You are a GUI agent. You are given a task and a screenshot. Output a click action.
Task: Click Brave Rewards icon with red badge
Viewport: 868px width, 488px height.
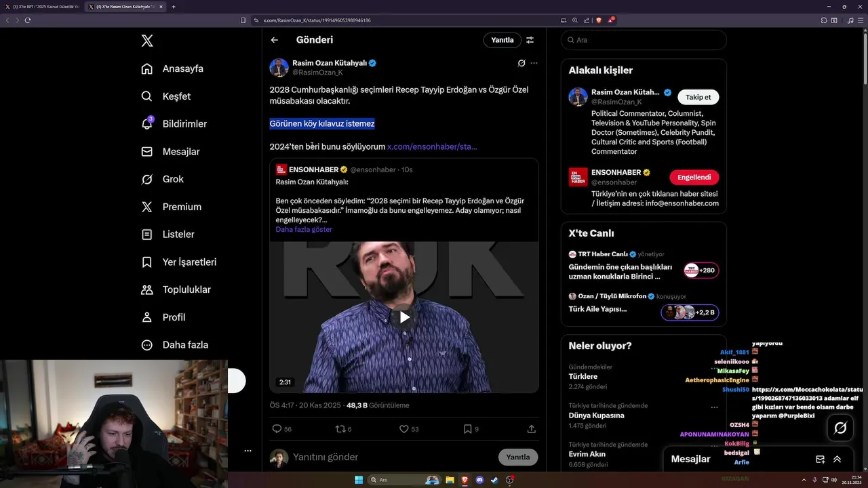[611, 20]
